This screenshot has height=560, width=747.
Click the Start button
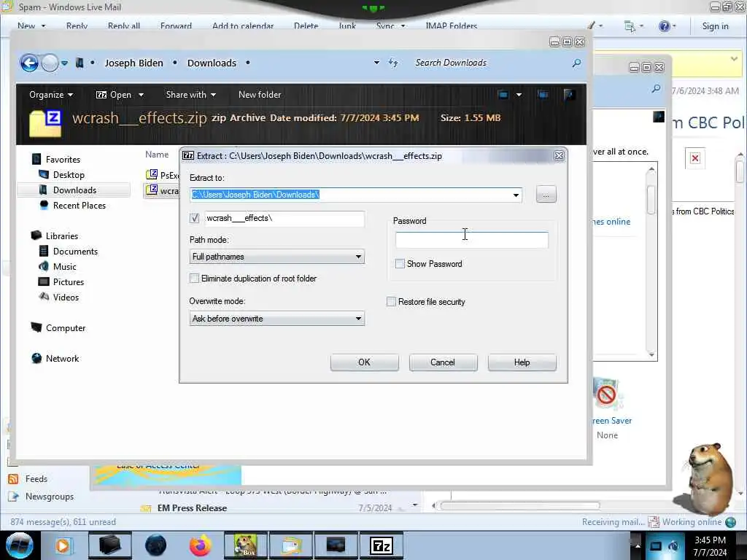coord(19,545)
